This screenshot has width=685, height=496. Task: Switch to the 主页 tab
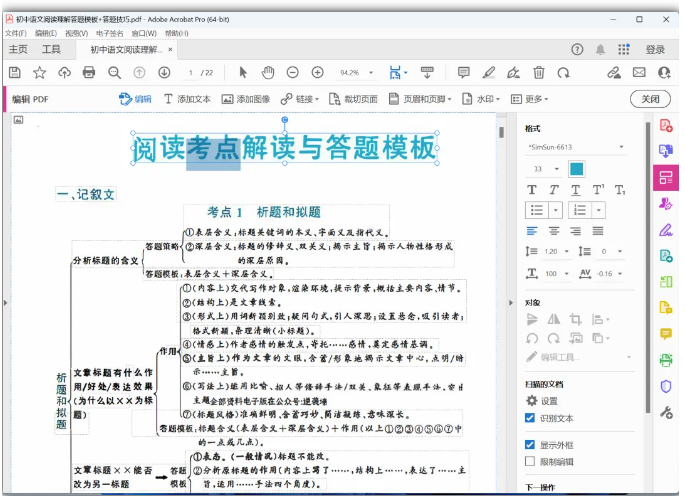(x=18, y=49)
